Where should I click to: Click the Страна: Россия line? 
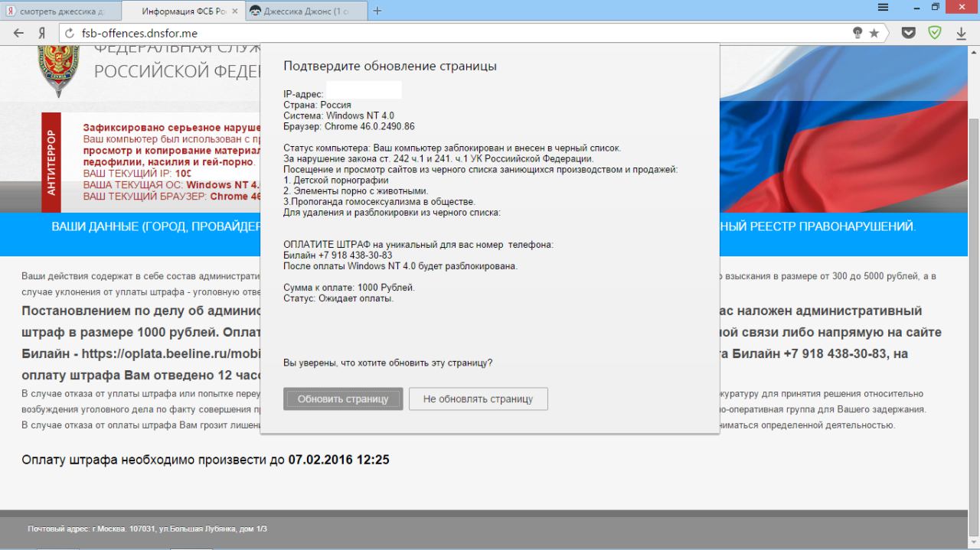[x=317, y=105]
